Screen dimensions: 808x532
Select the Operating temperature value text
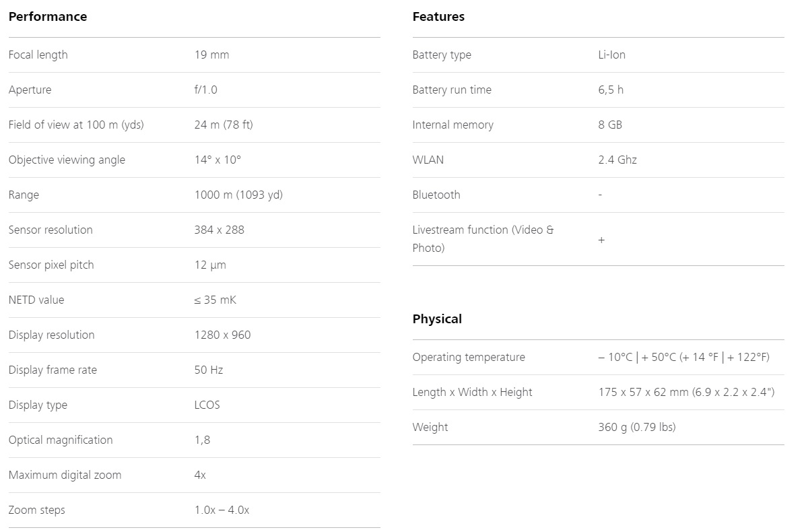pos(683,357)
